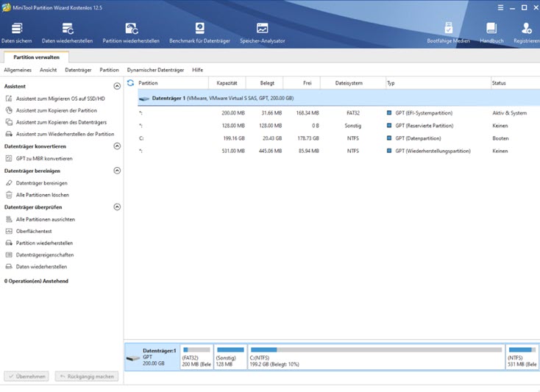Select C:(NTFS) 199.2 GB block in disk map
540x392 pixels.
[377, 357]
